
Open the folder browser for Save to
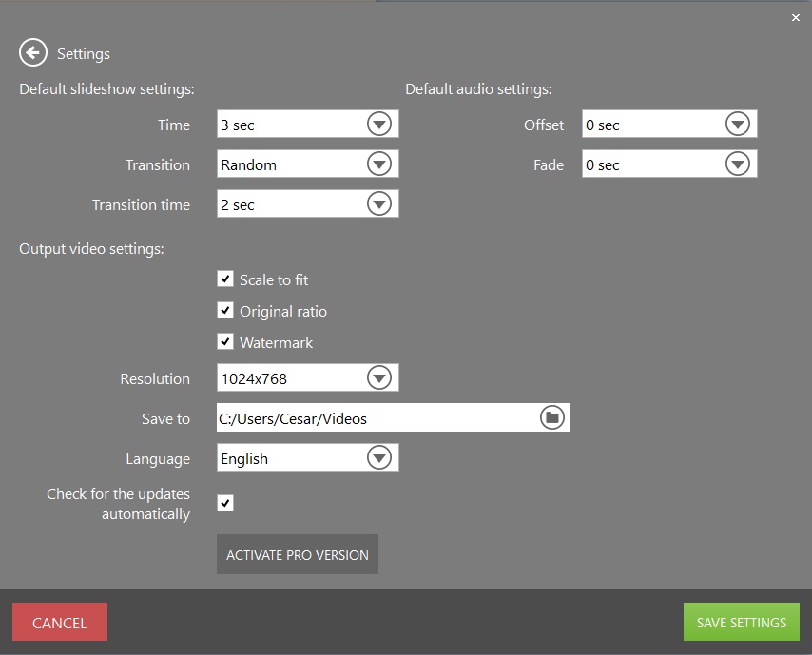(x=551, y=416)
